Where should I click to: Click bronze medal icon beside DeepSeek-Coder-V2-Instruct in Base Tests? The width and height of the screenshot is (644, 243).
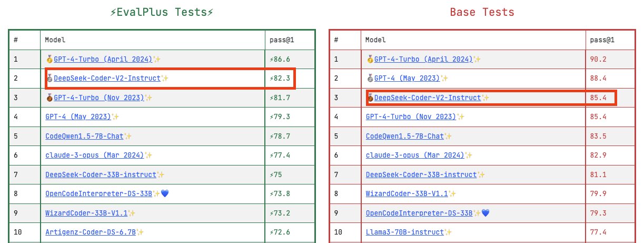coord(370,98)
